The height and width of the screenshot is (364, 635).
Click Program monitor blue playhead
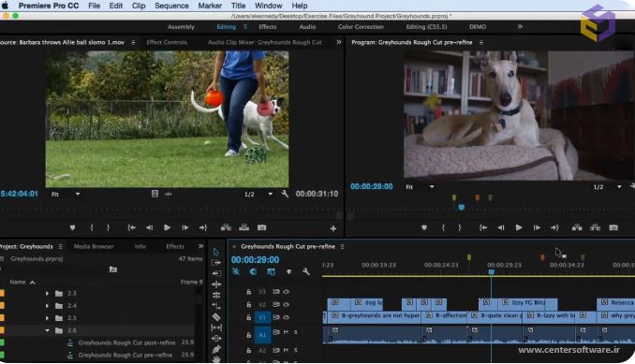coord(462,208)
